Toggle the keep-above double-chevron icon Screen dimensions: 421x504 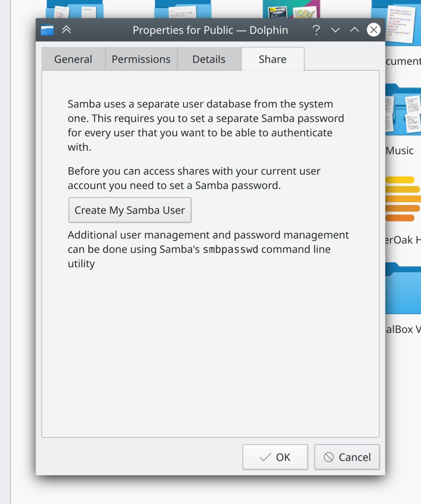pos(66,30)
